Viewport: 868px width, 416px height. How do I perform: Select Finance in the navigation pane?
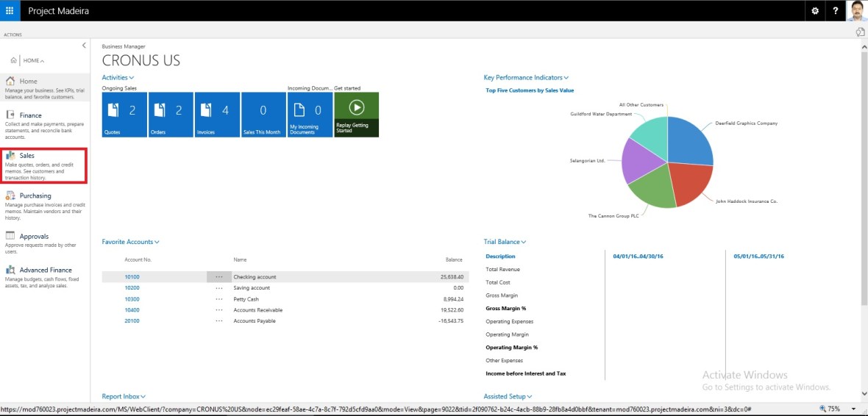pos(30,115)
